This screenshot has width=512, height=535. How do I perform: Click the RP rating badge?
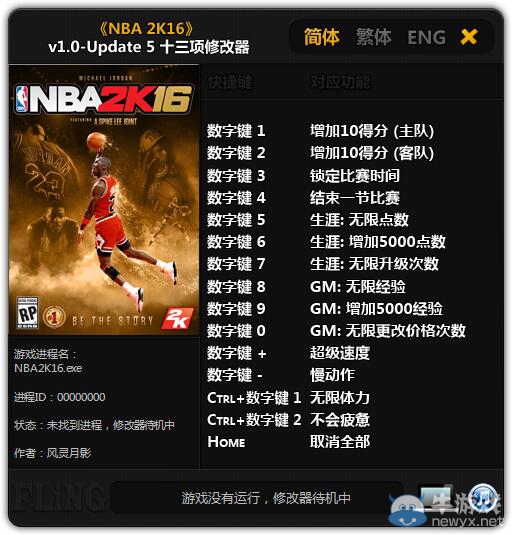[x=28, y=313]
